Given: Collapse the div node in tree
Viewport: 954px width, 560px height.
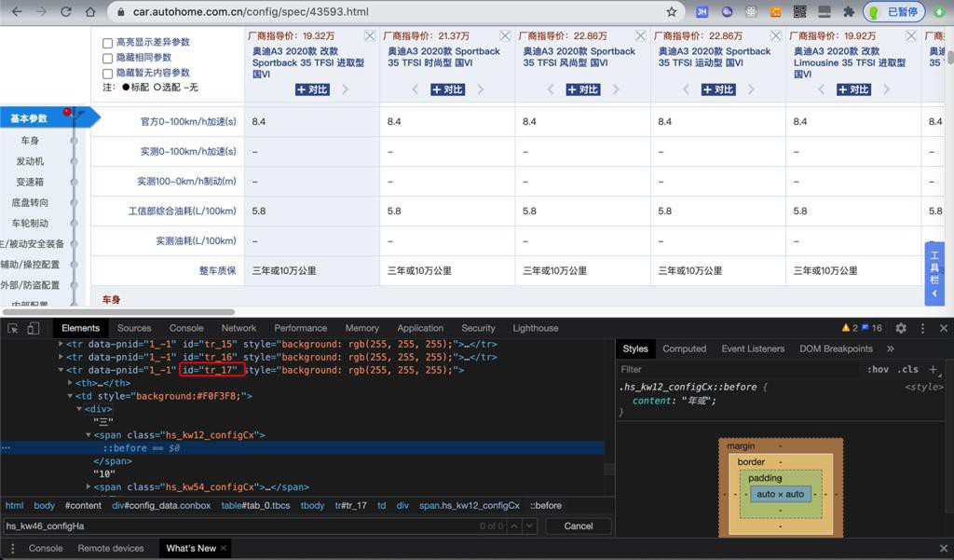Looking at the screenshot, I should [x=79, y=409].
